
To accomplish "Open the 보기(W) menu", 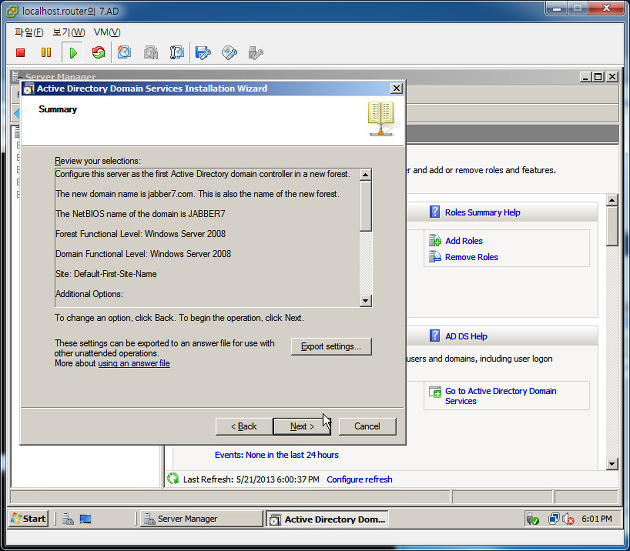I will (69, 32).
